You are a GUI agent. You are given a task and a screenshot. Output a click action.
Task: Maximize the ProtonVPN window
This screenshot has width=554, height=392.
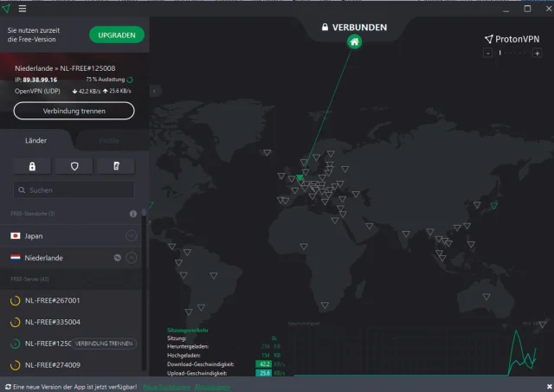527,9
